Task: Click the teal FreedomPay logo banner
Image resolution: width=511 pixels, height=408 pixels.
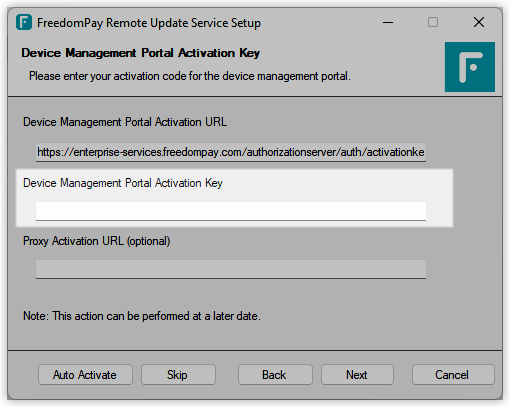Action: click(470, 67)
